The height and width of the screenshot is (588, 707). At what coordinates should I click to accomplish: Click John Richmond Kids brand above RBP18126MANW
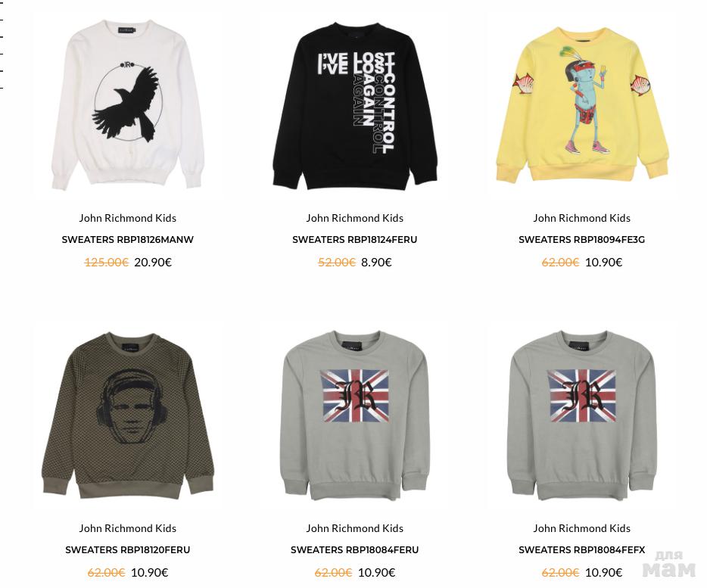128,218
